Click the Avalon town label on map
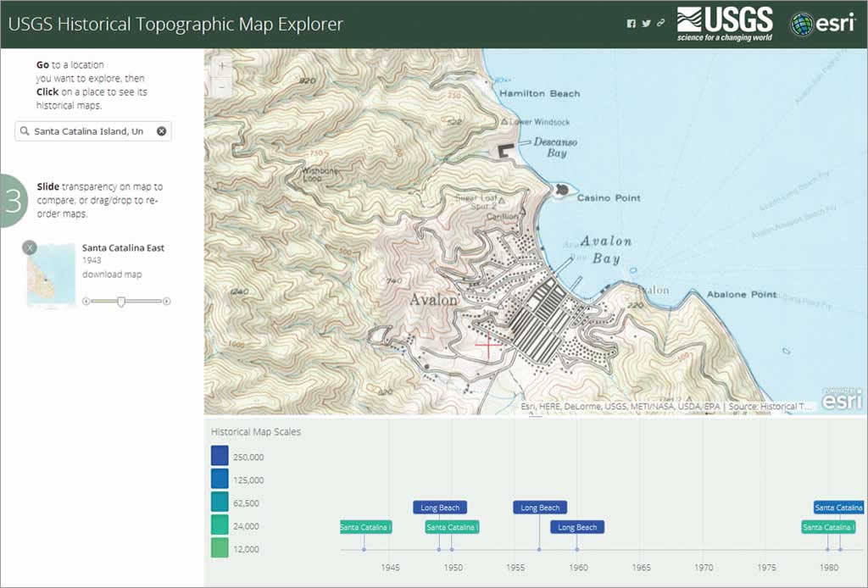 click(x=434, y=300)
